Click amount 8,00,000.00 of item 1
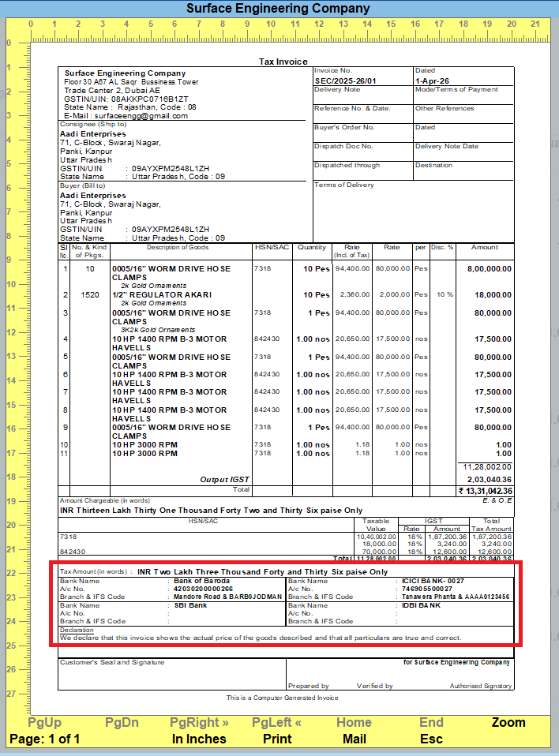 [489, 268]
